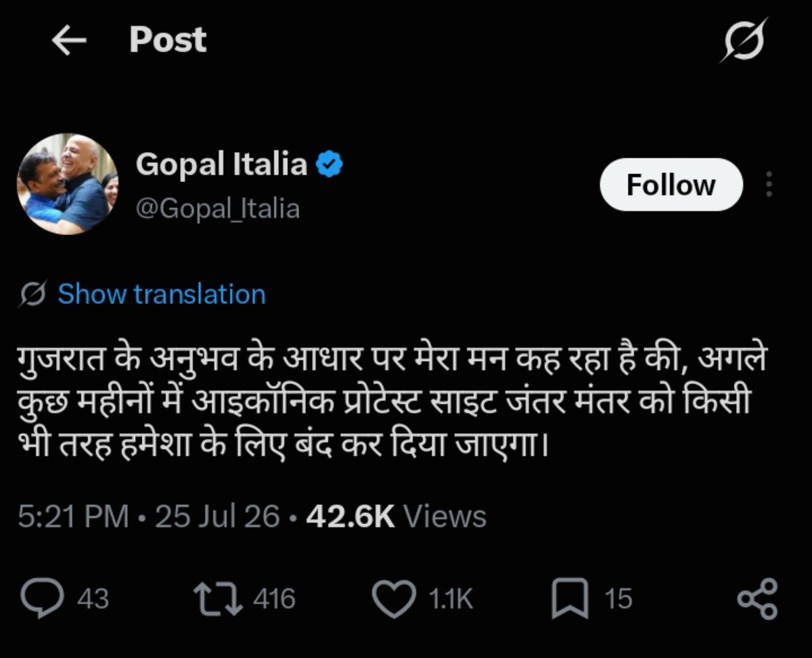Click the blue verified badge
The height and width of the screenshot is (658, 812).
click(x=330, y=164)
